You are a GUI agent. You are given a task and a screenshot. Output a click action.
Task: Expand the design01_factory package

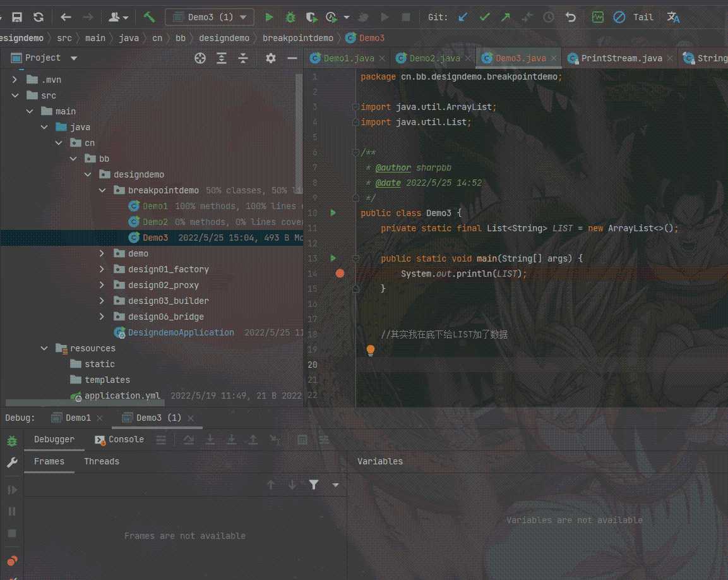102,269
